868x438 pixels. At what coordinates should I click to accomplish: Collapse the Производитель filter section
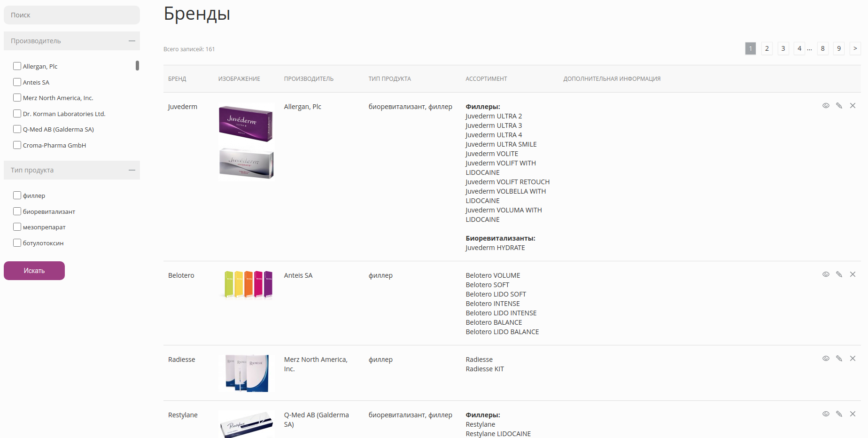coord(72,41)
